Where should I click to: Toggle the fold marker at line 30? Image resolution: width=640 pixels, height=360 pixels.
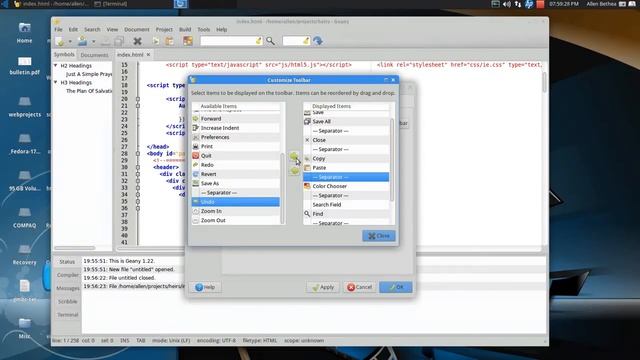click(x=138, y=167)
